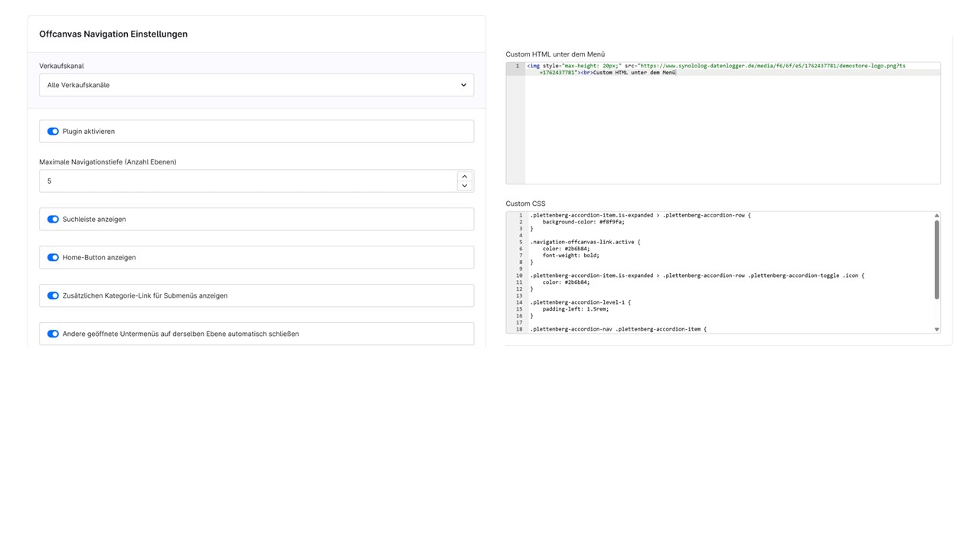Viewport: 980px width, 551px height.
Task: Click the 'font-weight: bold;' CSS line
Action: (571, 256)
